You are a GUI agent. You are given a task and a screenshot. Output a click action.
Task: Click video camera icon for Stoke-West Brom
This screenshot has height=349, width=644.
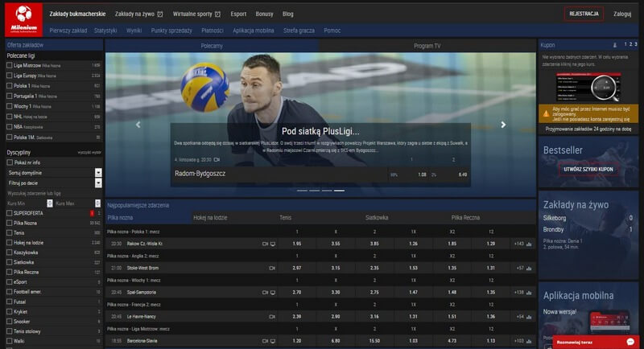[x=272, y=269]
